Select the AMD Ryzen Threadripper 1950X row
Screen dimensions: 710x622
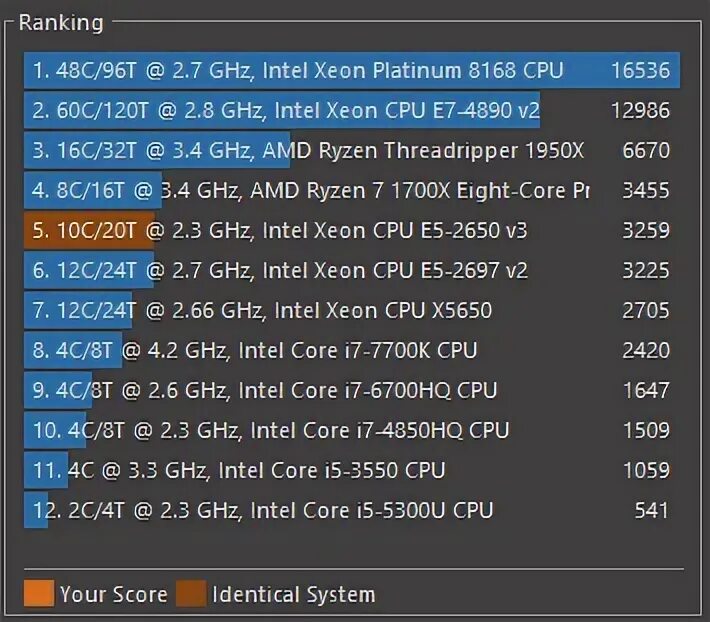tap(352, 150)
